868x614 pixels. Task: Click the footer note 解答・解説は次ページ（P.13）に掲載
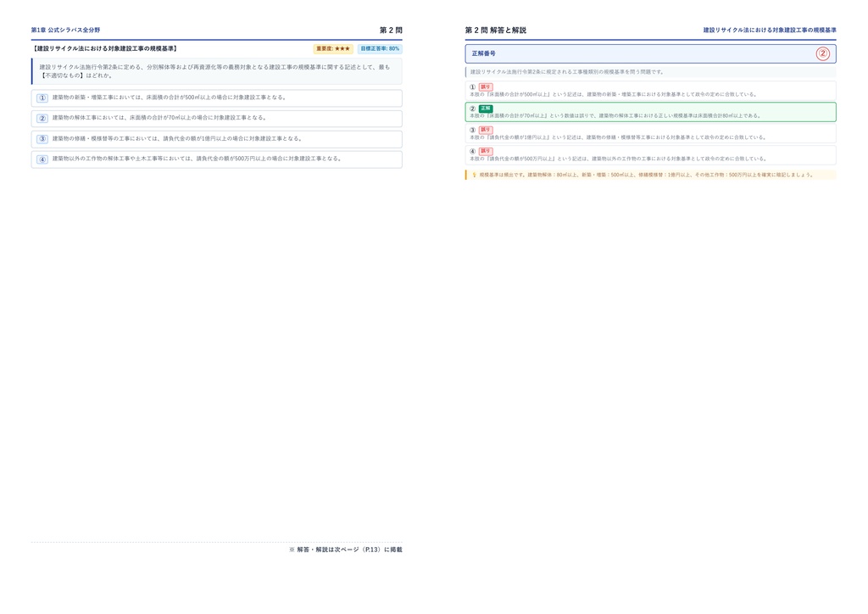pos(346,550)
